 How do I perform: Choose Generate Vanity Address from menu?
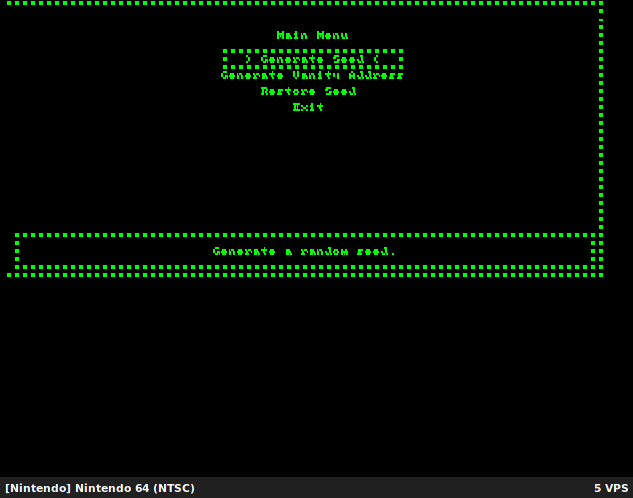click(x=312, y=75)
